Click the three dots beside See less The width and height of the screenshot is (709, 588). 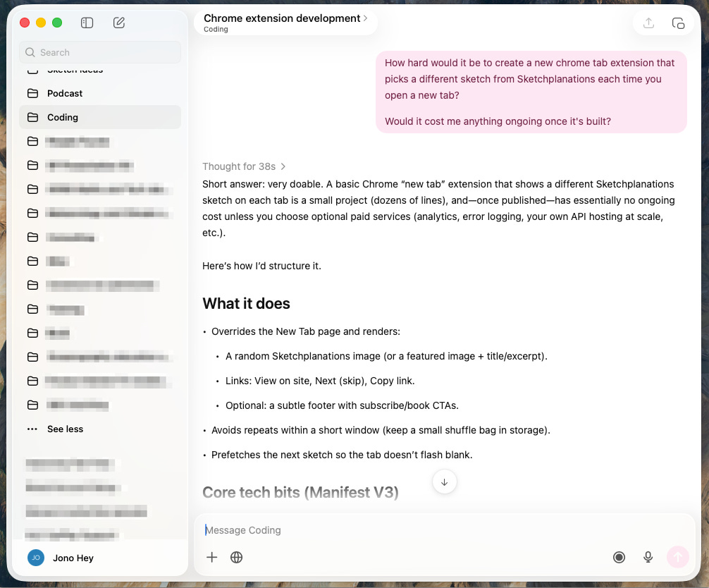click(32, 429)
